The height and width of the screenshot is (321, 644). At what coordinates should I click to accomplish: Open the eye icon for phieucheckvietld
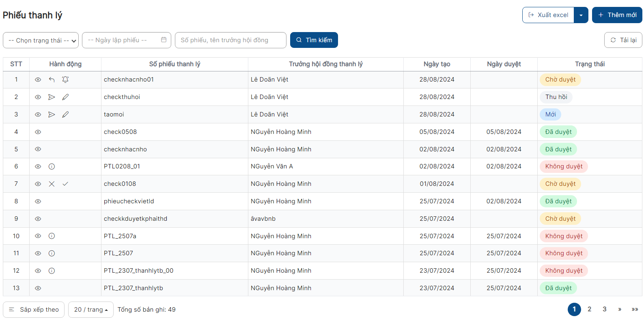(x=38, y=201)
